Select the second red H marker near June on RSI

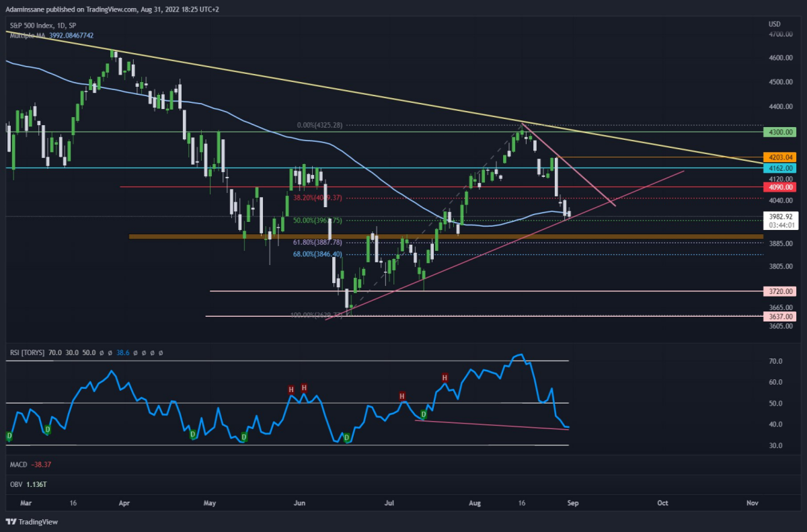pos(304,388)
